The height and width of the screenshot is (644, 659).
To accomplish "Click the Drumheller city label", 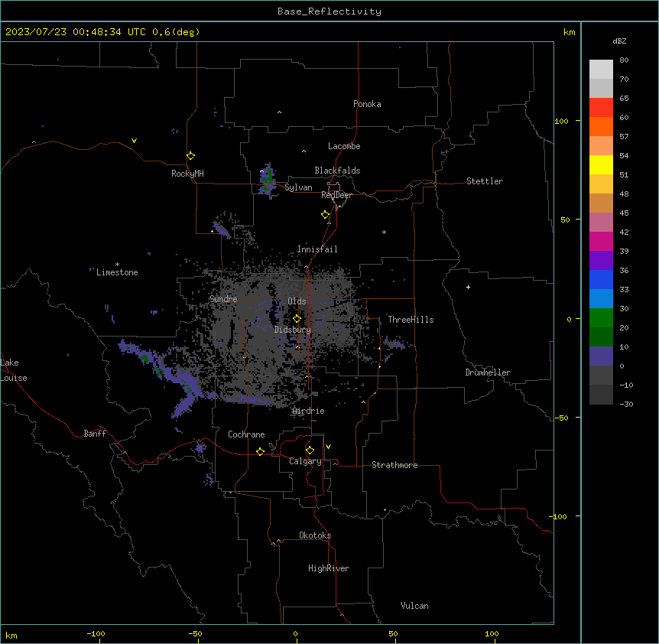I will (488, 372).
